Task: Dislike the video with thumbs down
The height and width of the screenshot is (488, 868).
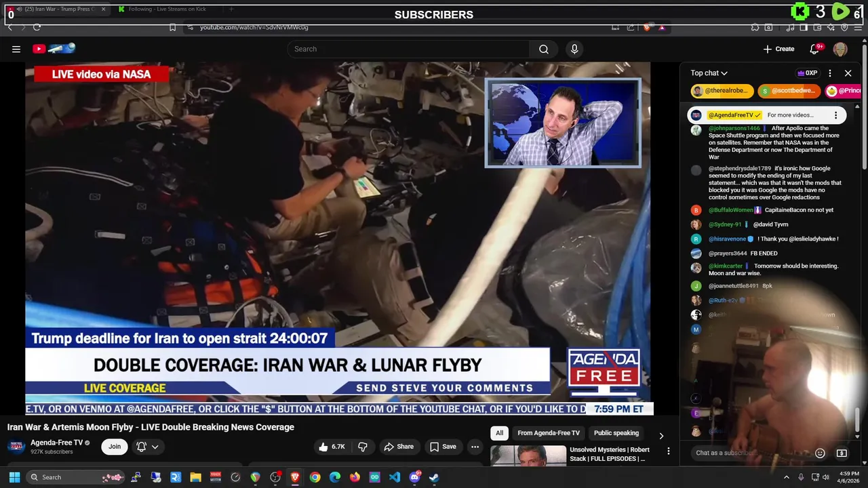Action: click(363, 447)
